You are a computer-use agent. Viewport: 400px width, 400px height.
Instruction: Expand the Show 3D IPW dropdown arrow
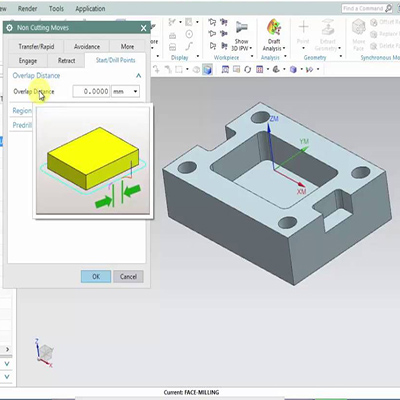[x=251, y=49]
